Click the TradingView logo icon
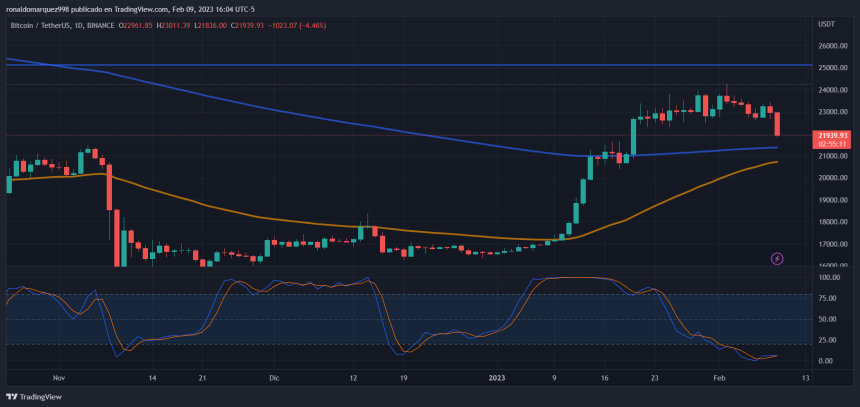 (12, 396)
